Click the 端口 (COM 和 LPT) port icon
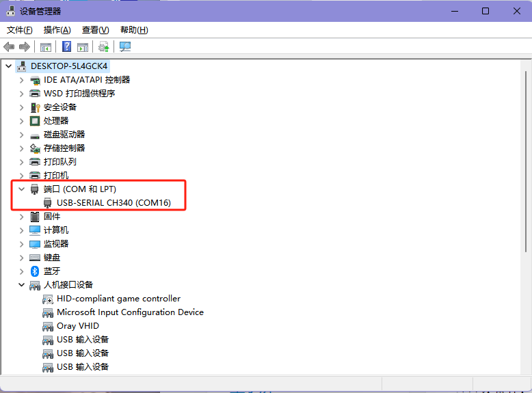This screenshot has width=532, height=393. [x=34, y=189]
